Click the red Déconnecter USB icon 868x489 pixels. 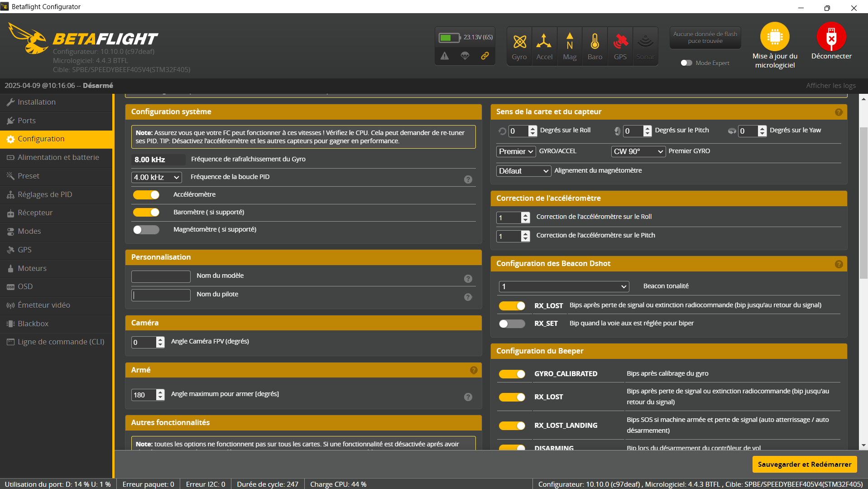[831, 37]
